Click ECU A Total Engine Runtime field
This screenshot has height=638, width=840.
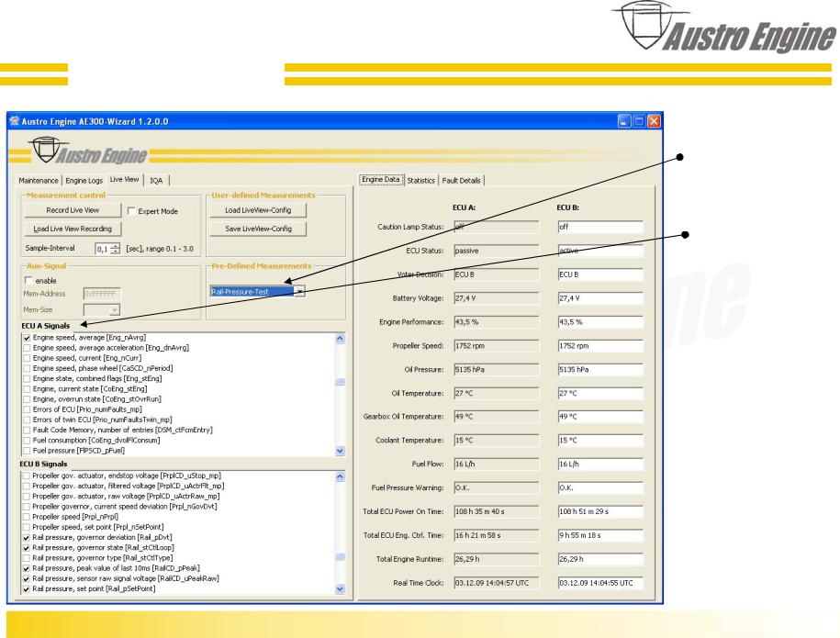click(x=496, y=559)
